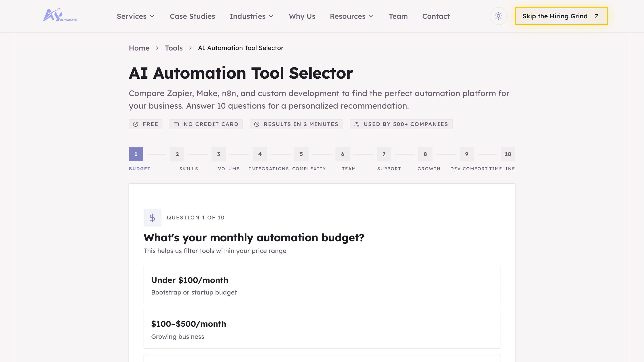
Task: Open Tools breadcrumb link
Action: [x=174, y=48]
